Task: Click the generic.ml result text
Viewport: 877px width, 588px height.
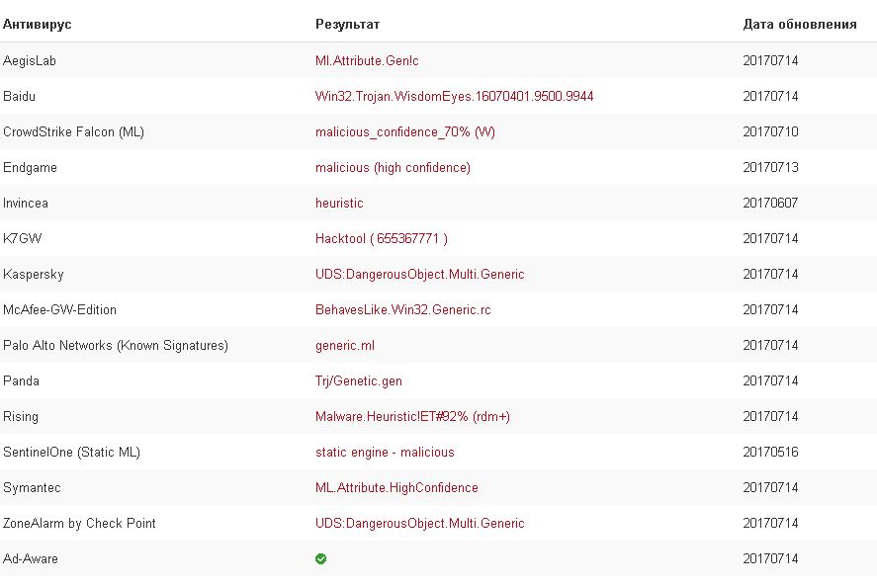Action: (345, 346)
